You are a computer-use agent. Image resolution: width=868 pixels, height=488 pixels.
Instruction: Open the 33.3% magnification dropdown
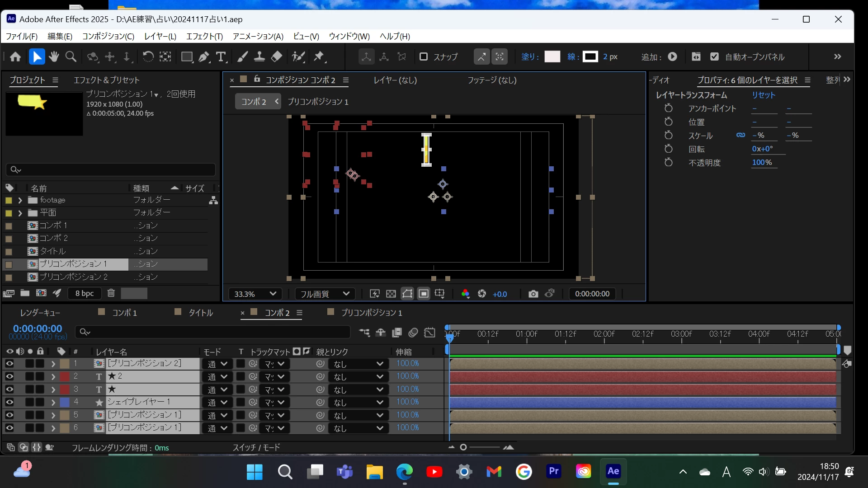255,294
